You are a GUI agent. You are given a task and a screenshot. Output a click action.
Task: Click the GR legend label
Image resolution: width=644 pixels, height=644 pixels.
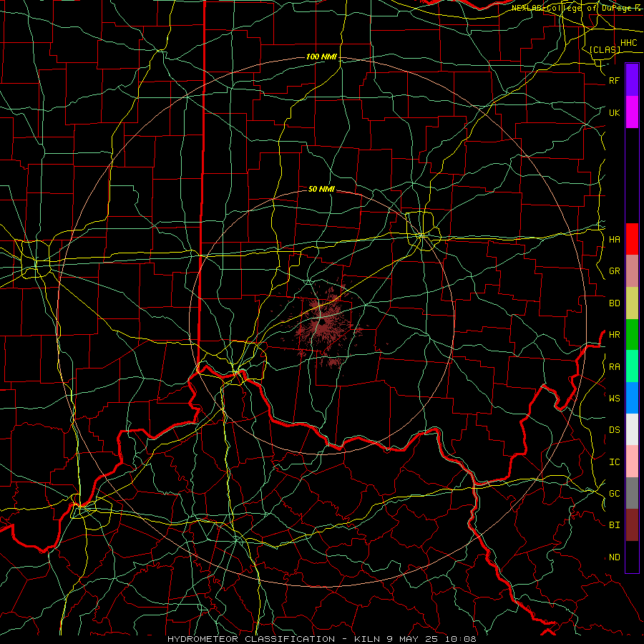[614, 271]
